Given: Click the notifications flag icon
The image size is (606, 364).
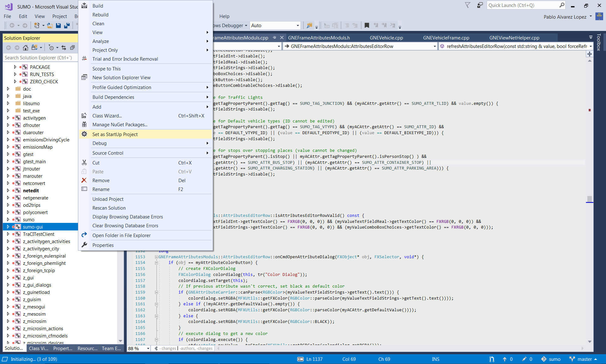Looking at the screenshot, I should coord(468,5).
